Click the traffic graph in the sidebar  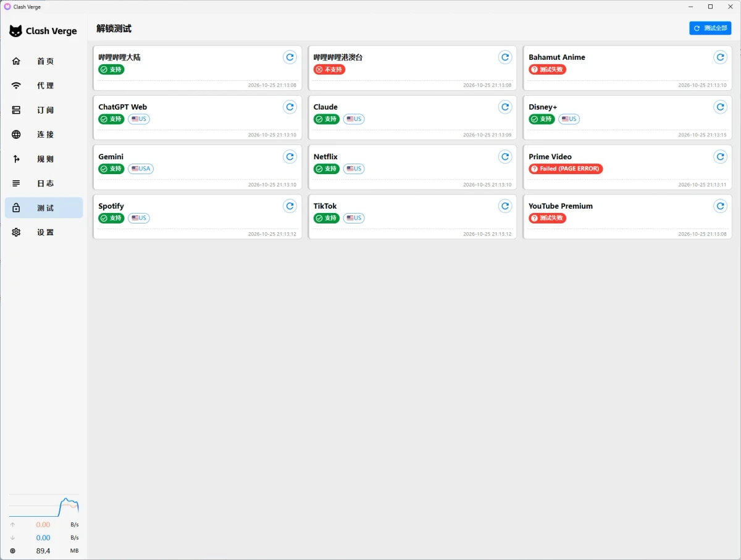tap(44, 507)
